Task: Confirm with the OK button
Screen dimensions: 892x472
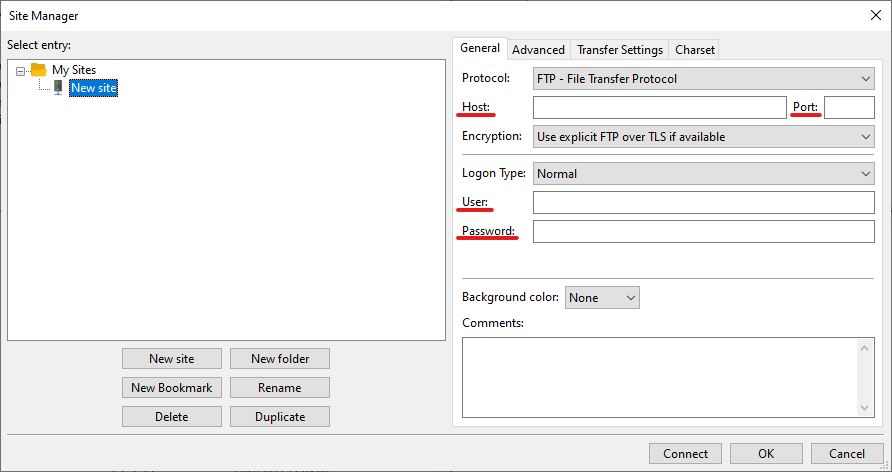Action: [x=766, y=454]
